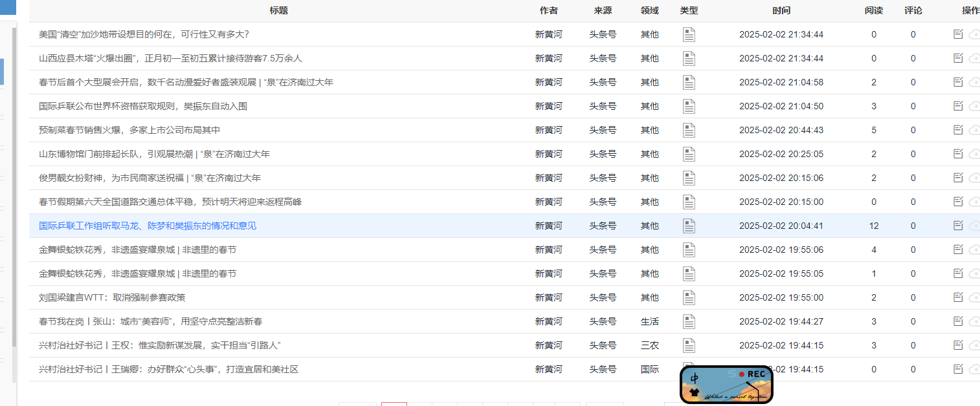Click the document icon in the 山东博物馆 row

[x=689, y=154]
